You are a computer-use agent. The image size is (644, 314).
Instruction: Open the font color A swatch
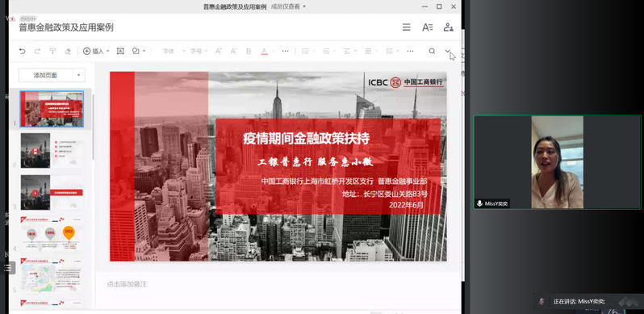265,51
